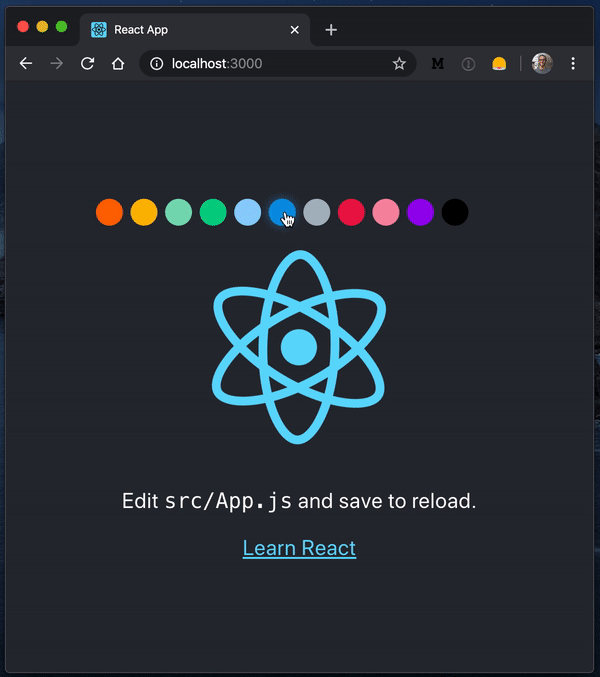Click the greyed-out circular extension icon
The image size is (600, 677).
[x=468, y=64]
